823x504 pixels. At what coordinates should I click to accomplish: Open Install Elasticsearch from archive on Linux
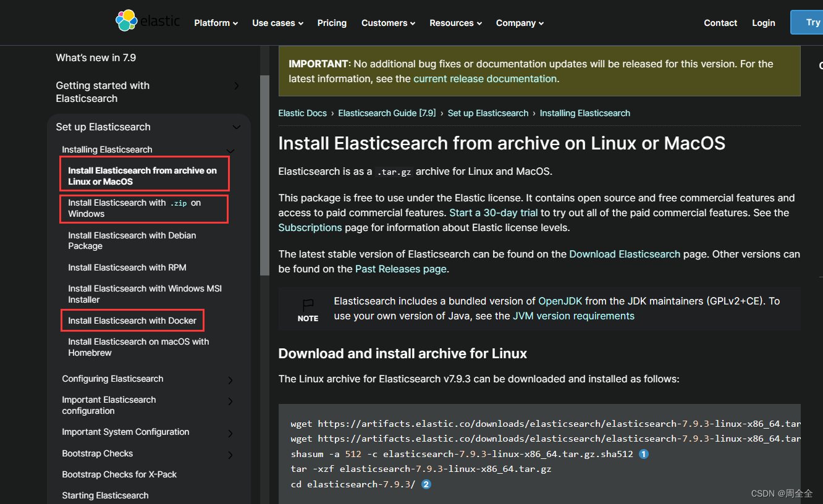[x=142, y=176]
